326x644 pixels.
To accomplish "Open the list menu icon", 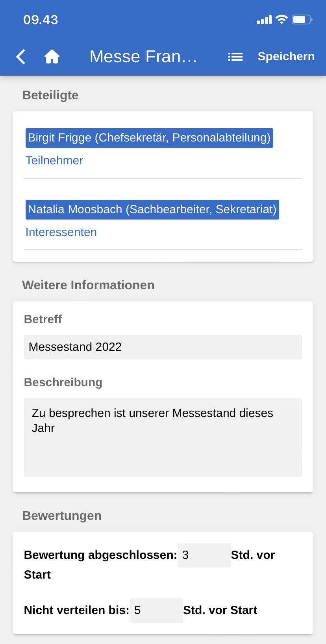I will point(235,57).
